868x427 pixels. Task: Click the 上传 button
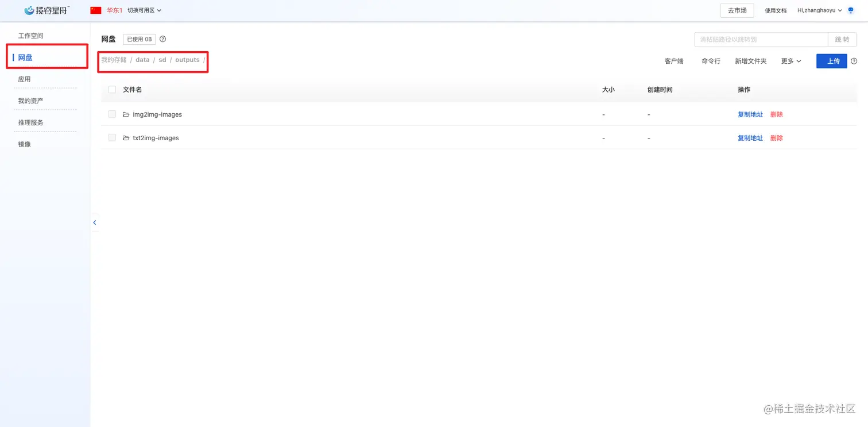(832, 61)
